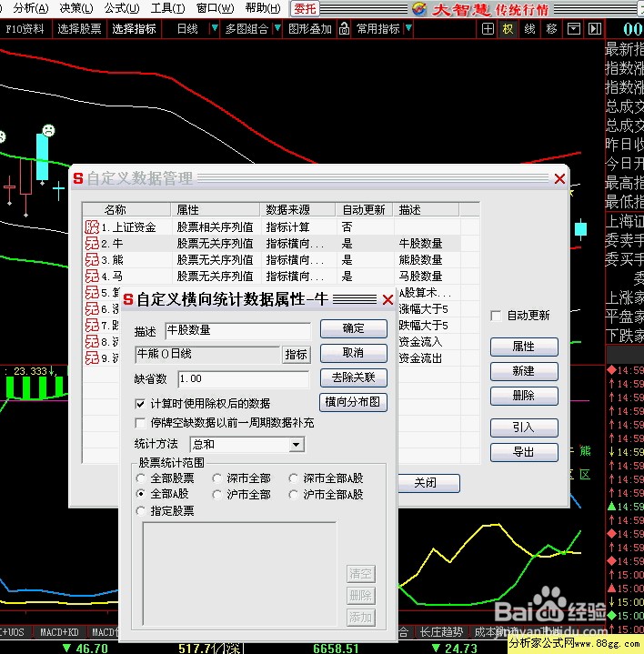Click the 长庄趋势 indicator tab
This screenshot has width=644, height=654.
pos(441,632)
